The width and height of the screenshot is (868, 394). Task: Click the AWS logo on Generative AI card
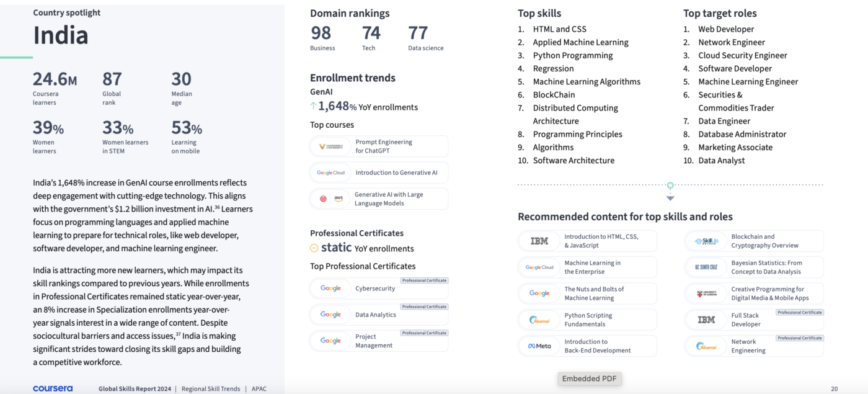click(x=339, y=199)
